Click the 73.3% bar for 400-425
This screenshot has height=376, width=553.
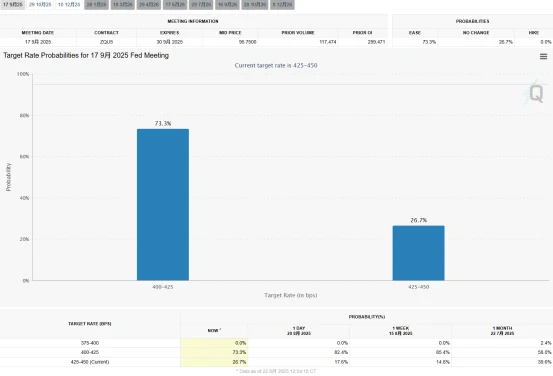tap(163, 205)
